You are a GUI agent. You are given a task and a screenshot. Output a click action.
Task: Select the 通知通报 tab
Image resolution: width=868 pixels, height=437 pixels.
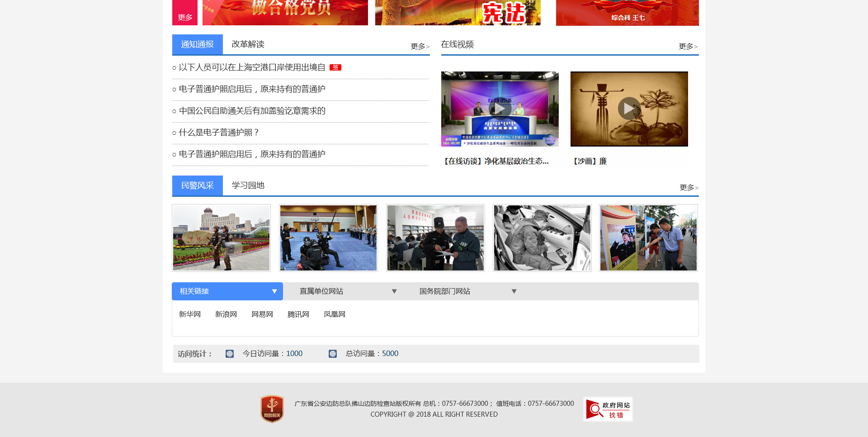[x=197, y=44]
